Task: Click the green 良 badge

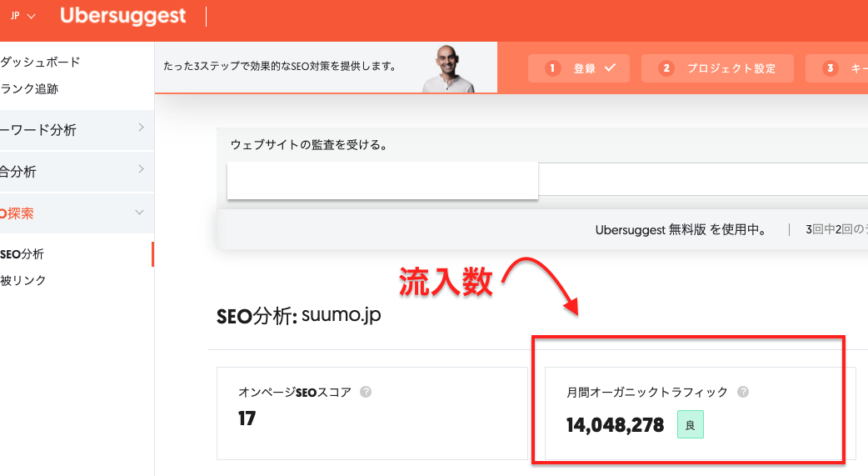Action: pyautogui.click(x=691, y=424)
